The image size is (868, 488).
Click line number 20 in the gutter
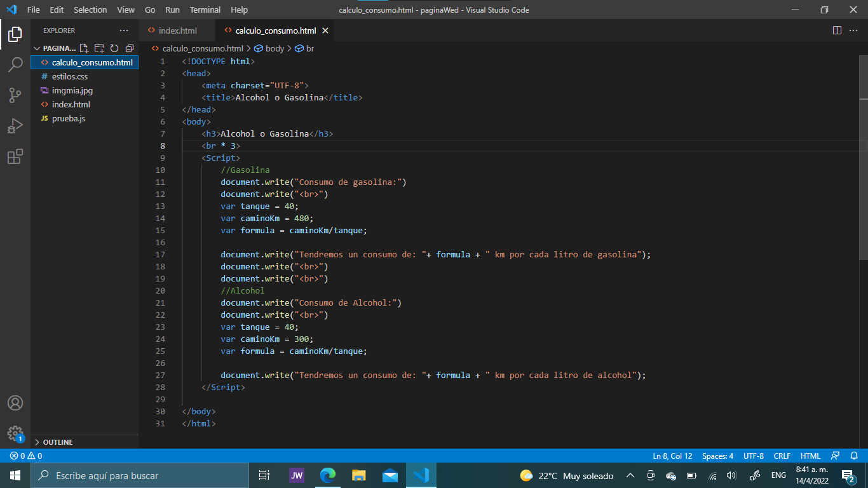click(160, 290)
